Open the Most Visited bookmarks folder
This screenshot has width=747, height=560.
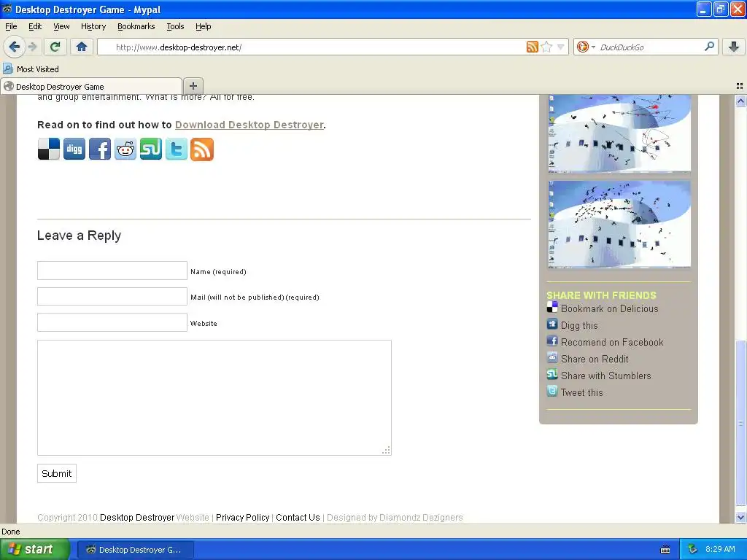31,69
